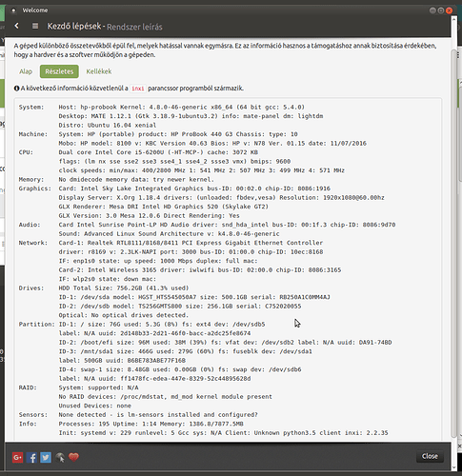This screenshot has height=476, width=462.
Task: Click 'ID-2: /boot/efi size: 96M' line
Action: 225,343
